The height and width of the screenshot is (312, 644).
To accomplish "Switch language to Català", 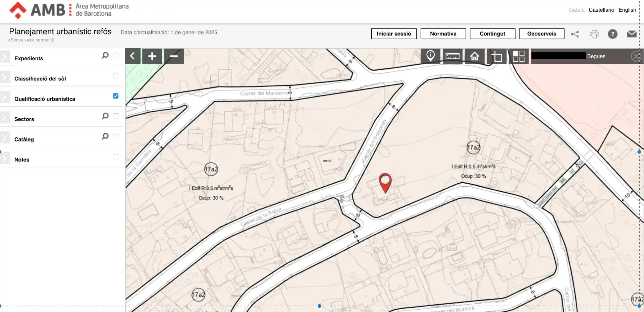I will pos(577,10).
